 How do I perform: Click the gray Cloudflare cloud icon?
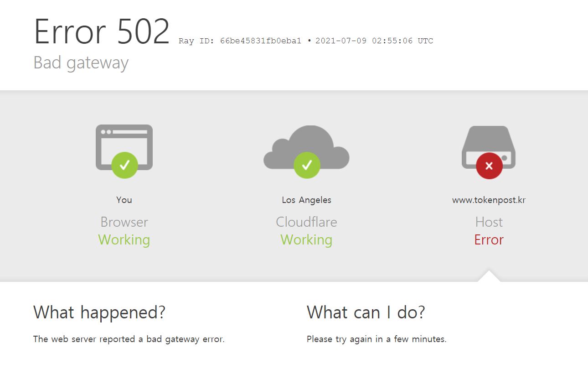click(306, 146)
